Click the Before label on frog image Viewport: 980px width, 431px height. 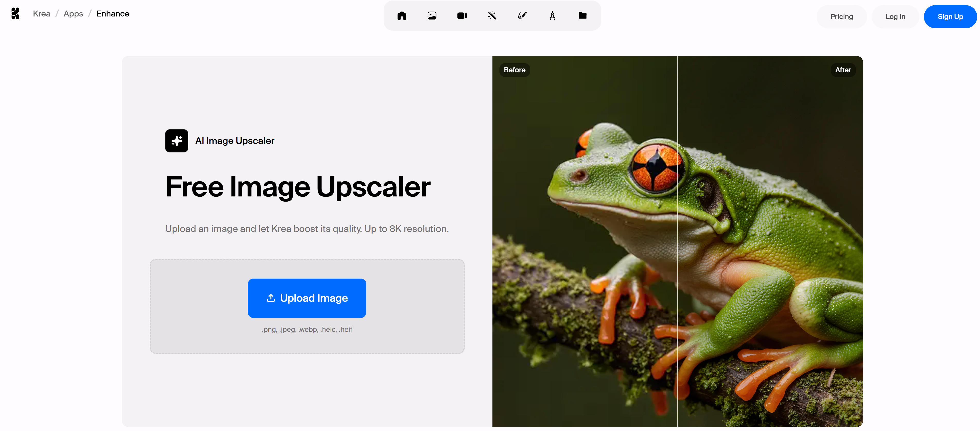pyautogui.click(x=514, y=70)
